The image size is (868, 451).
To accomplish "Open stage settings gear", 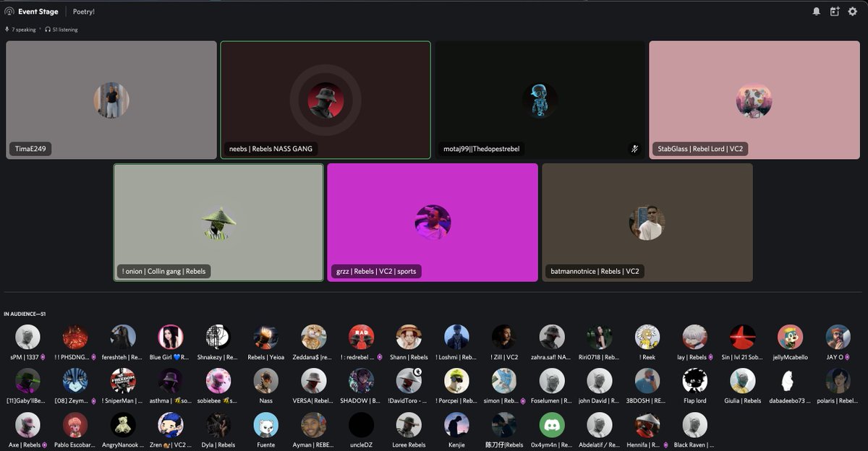I will (852, 12).
